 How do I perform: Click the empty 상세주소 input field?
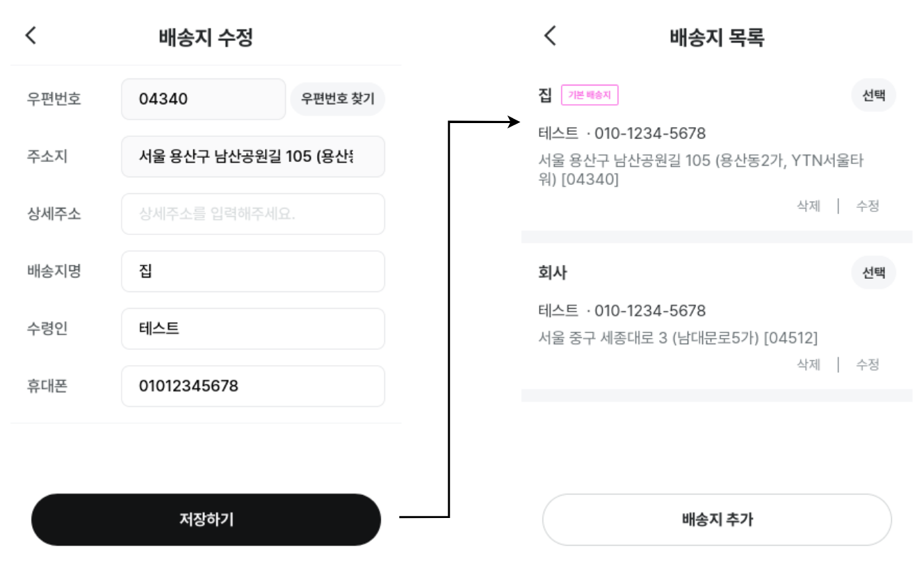[253, 213]
